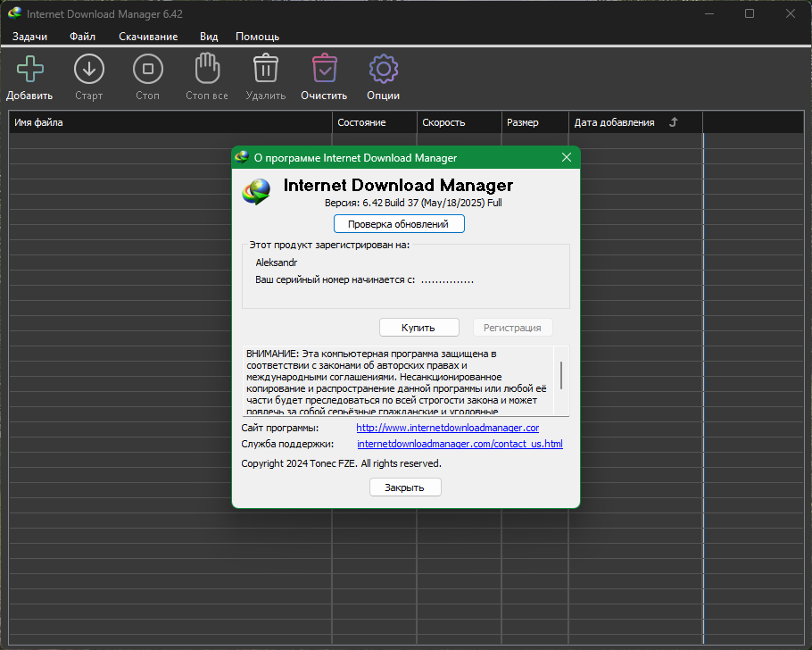Maximize the main IDM window
Screen dimensions: 812x650
coord(750,13)
